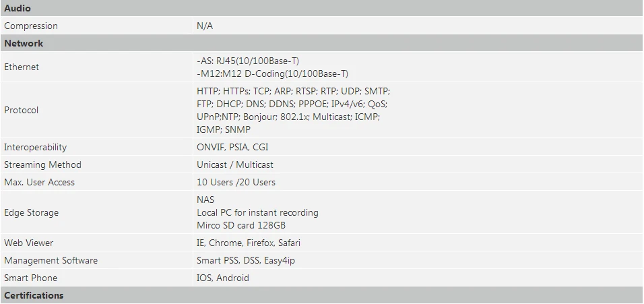The image size is (644, 304).
Task: Click the -AS: RJ45(10/100Base-T) line
Action: [x=248, y=61]
